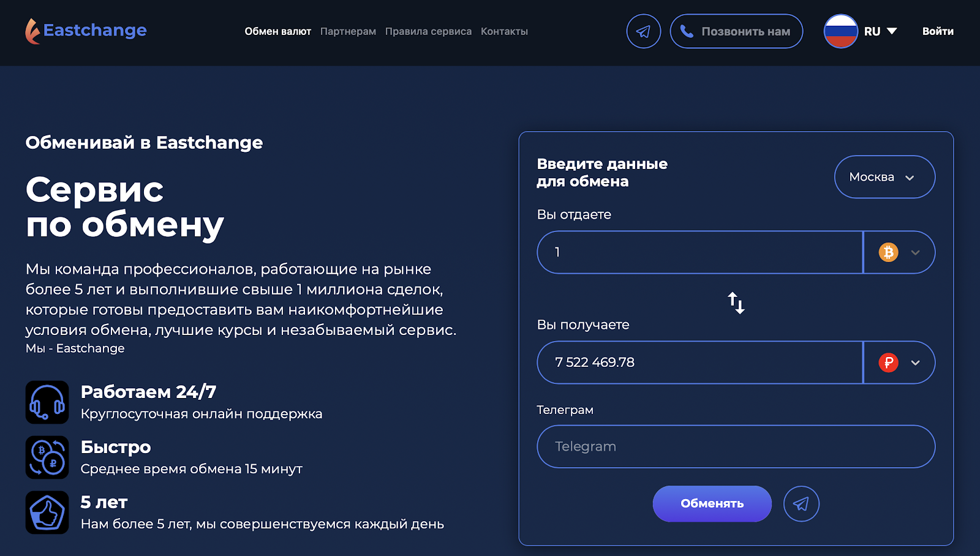Click the headset support icon
The width and height of the screenshot is (980, 556).
(47, 402)
